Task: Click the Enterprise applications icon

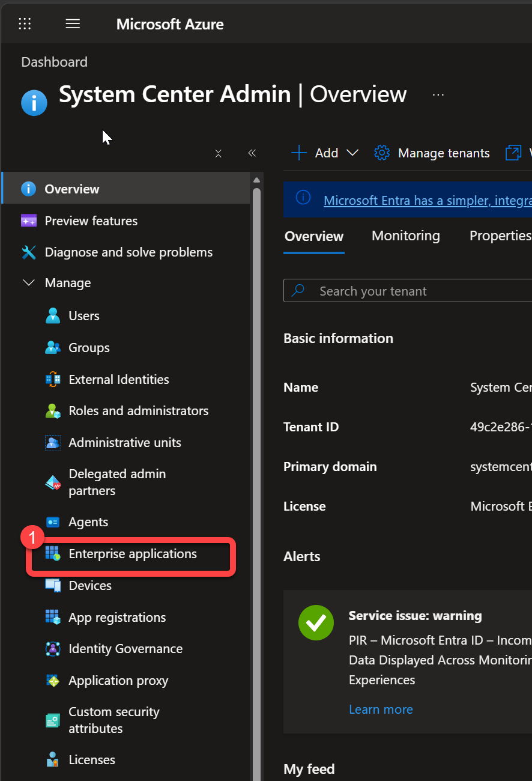Action: click(53, 554)
